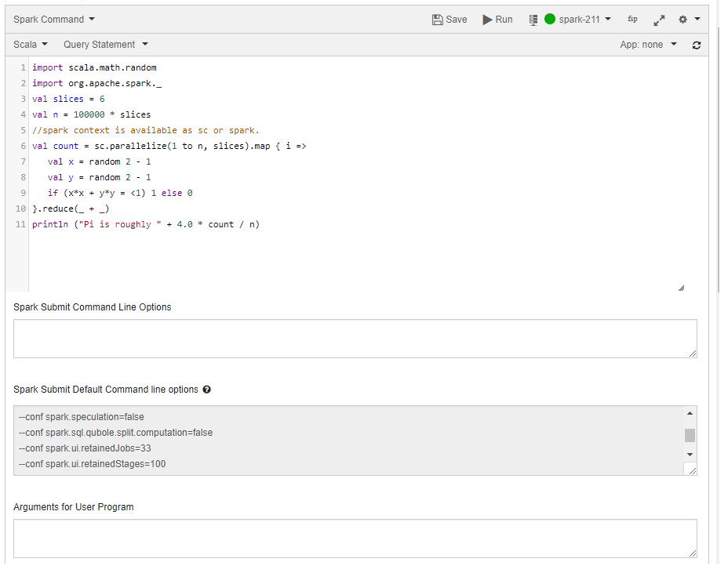Open the Query Statement dropdown
The image size is (728, 573).
click(x=105, y=45)
